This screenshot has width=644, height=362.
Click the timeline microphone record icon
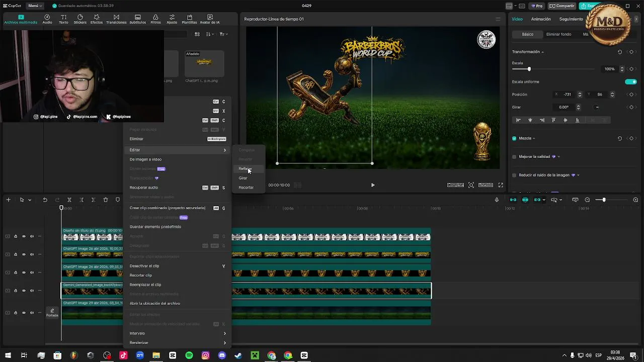pyautogui.click(x=497, y=200)
